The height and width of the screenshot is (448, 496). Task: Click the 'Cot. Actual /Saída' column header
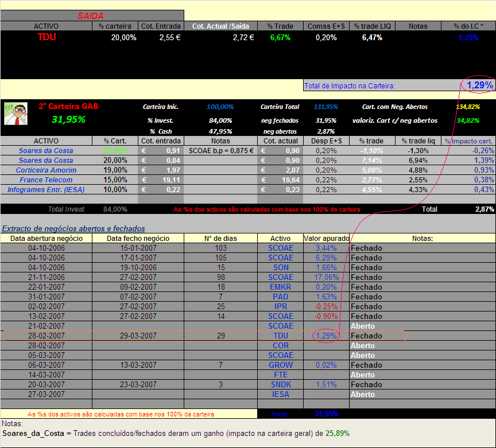click(220, 26)
